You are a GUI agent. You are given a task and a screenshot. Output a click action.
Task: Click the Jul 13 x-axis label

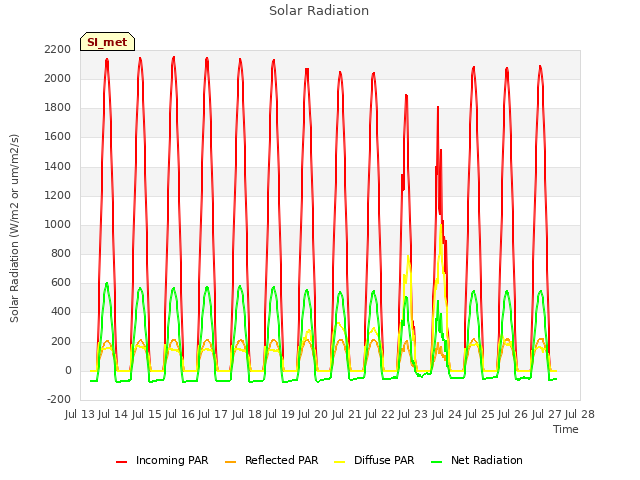(x=80, y=414)
